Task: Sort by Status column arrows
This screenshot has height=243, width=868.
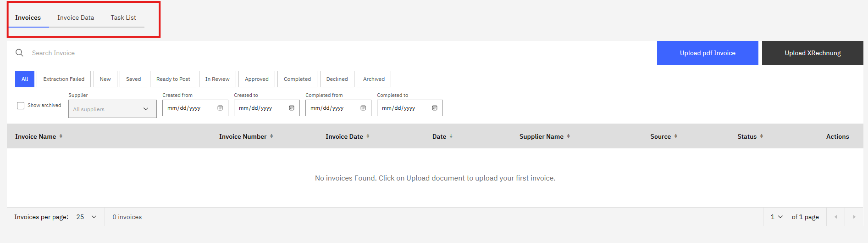Action: (762, 136)
